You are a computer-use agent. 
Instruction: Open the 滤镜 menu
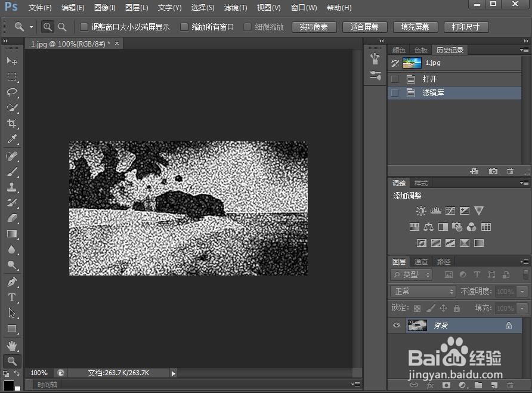(235, 8)
